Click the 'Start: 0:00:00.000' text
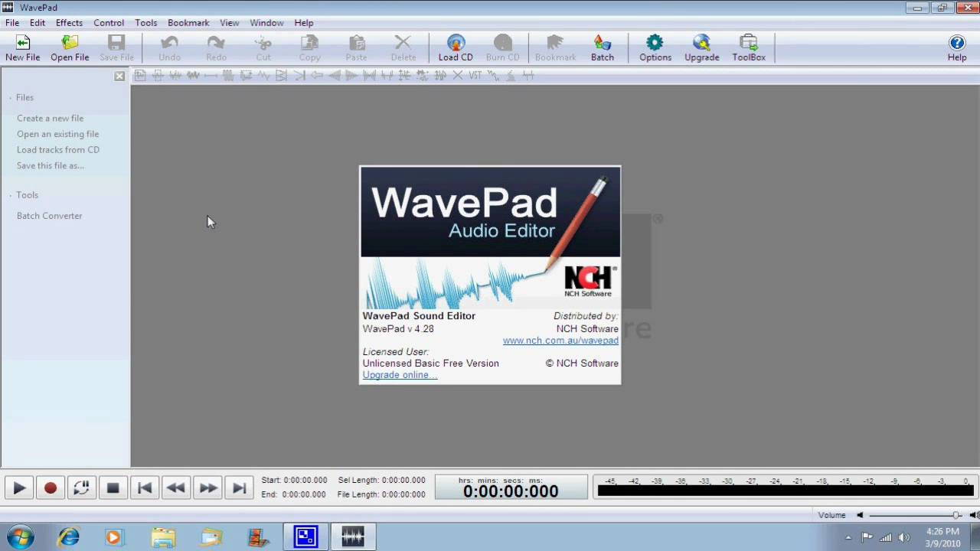This screenshot has width=980, height=551. [294, 481]
